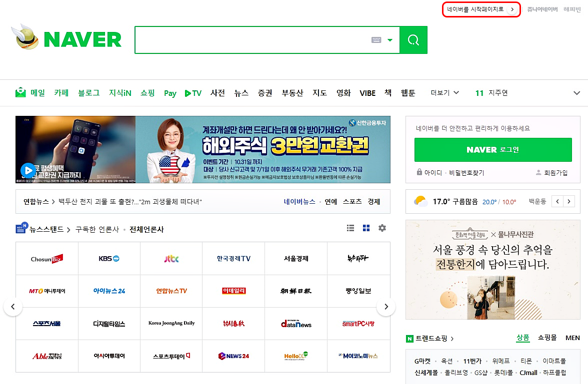Expand the search autocomplete dropdown arrow
This screenshot has width=588, height=384.
tap(390, 40)
